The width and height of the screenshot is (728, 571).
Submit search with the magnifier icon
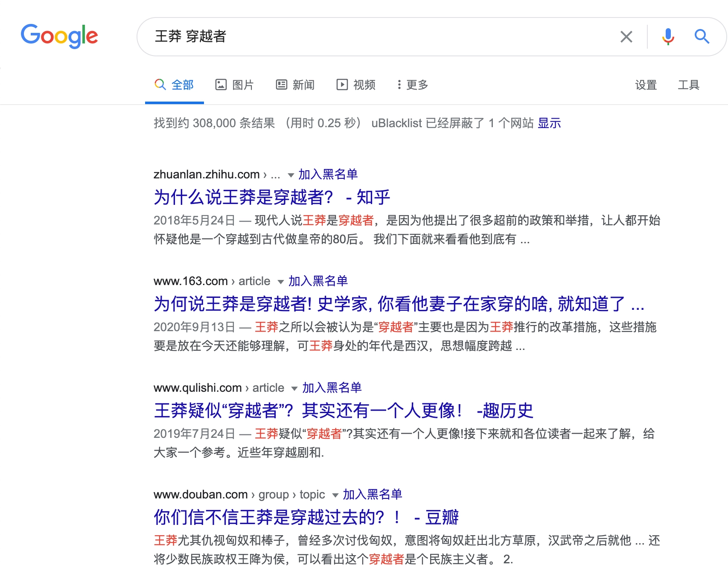pos(702,37)
